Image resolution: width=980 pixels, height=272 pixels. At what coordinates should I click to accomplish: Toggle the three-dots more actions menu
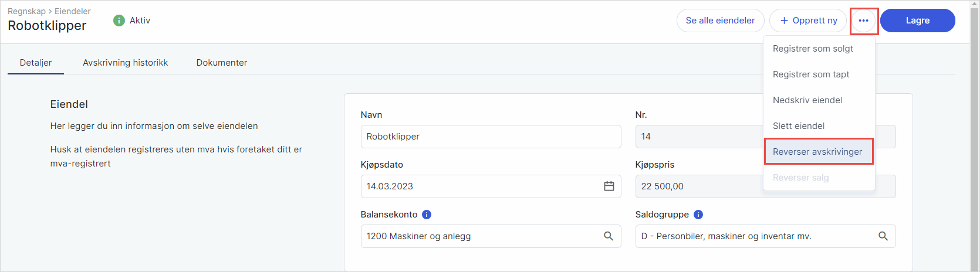point(863,21)
